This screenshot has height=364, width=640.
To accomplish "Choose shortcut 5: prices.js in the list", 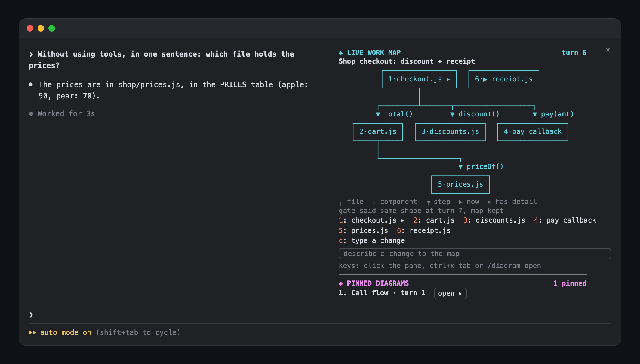I will pos(363,230).
